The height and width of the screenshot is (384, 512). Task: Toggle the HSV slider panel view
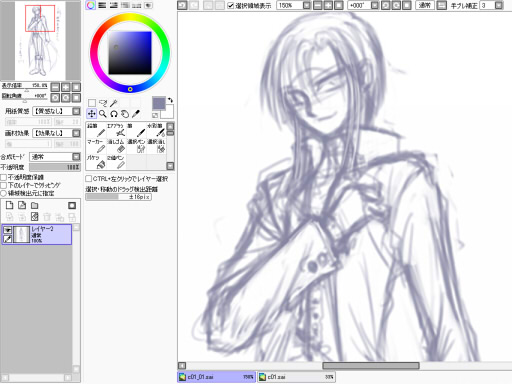tap(114, 5)
